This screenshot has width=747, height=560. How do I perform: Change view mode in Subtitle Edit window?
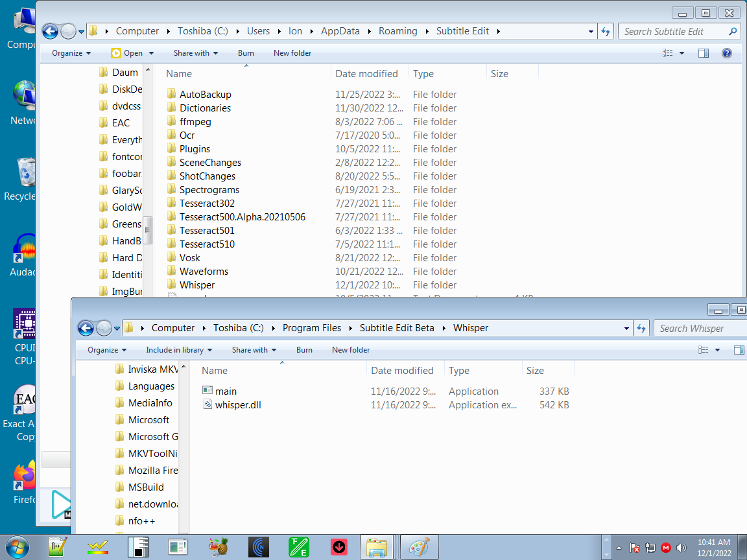[x=668, y=53]
